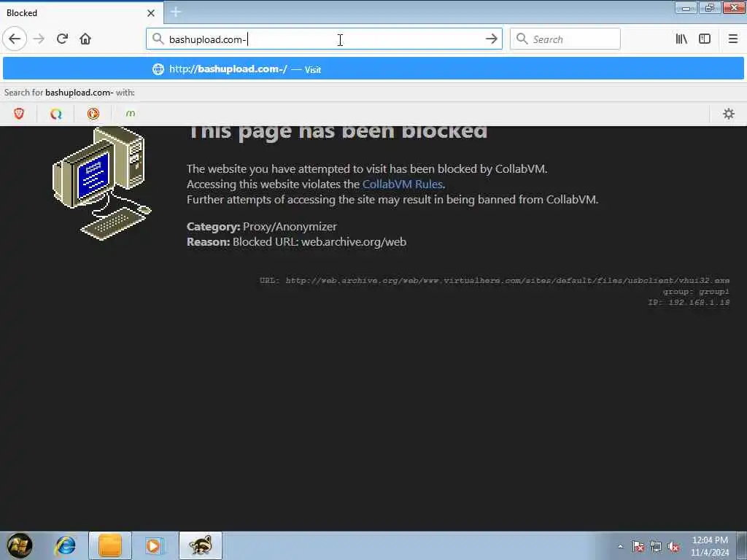Click the forward navigation arrow
This screenshot has width=747, height=560.
39,39
